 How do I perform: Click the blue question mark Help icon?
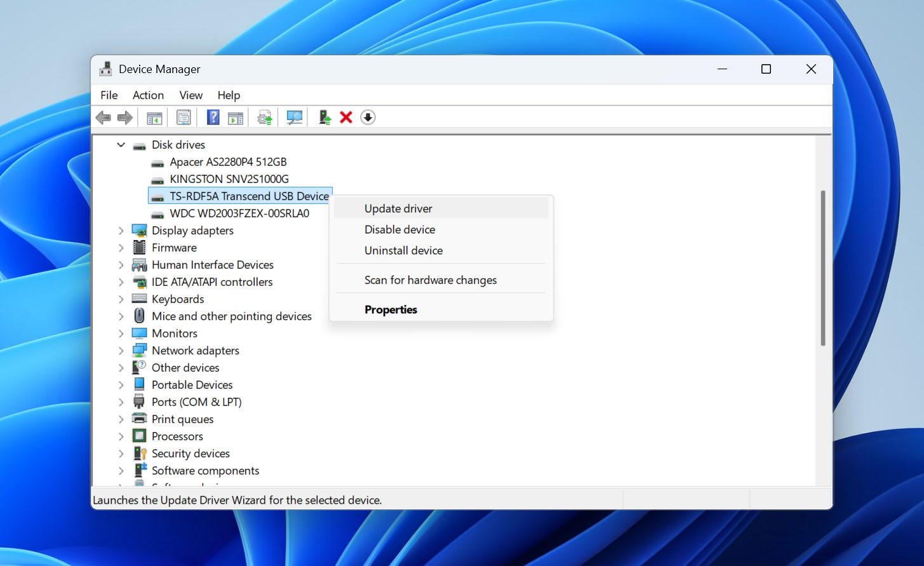coord(213,118)
